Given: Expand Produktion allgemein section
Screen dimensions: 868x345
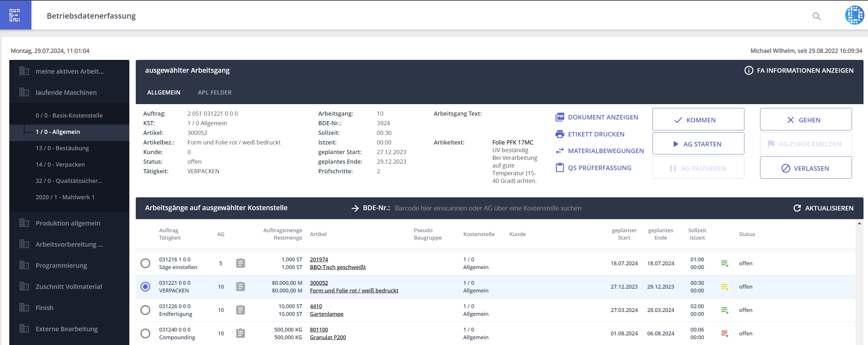Looking at the screenshot, I should [69, 223].
